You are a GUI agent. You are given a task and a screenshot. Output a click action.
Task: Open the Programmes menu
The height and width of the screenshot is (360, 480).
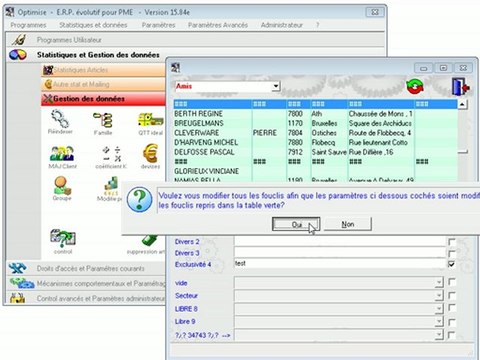[28, 25]
